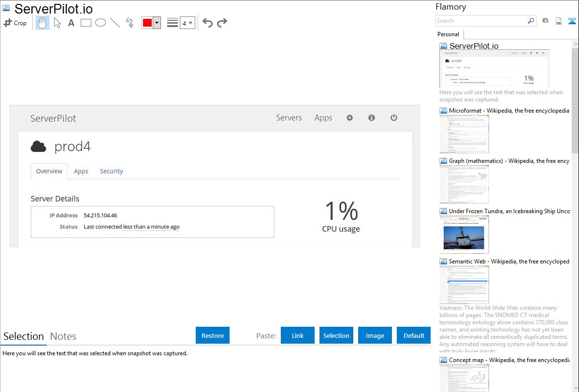579x392 pixels.
Task: Switch to the Selection tab
Action: (24, 336)
